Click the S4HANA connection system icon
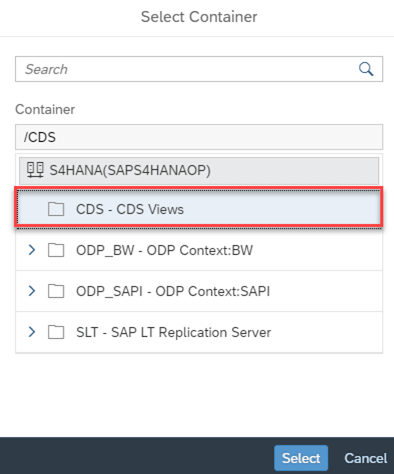The width and height of the screenshot is (394, 474). pyautogui.click(x=35, y=170)
